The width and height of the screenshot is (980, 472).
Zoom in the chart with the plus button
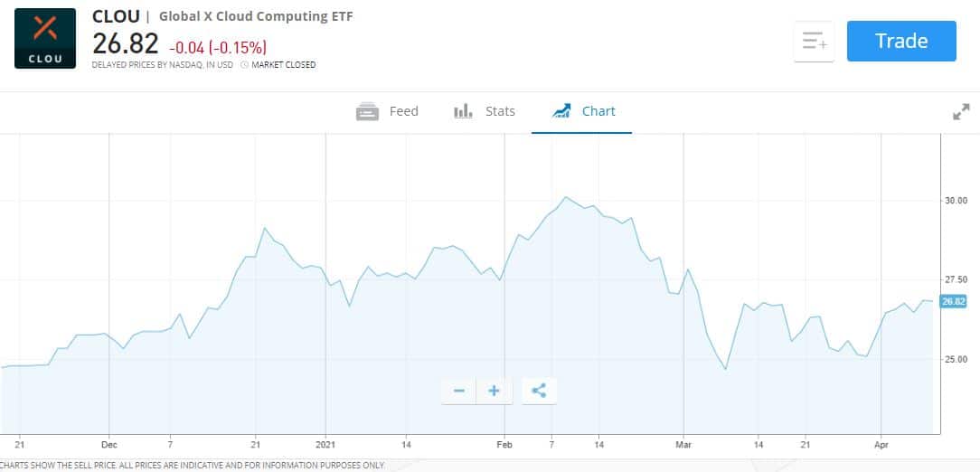pyautogui.click(x=494, y=391)
